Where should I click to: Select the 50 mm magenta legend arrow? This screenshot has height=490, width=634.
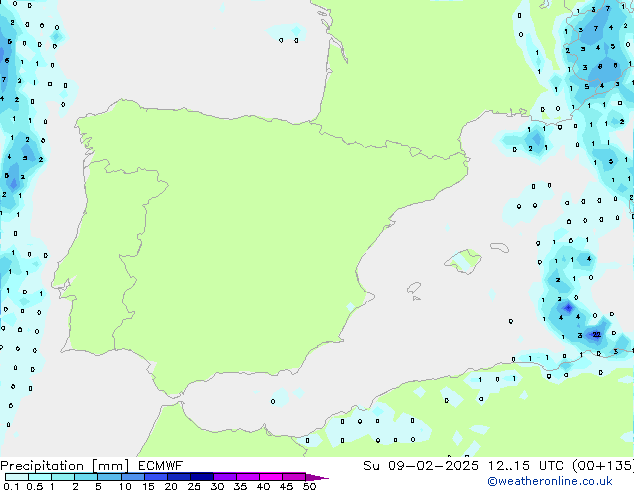pos(317,477)
